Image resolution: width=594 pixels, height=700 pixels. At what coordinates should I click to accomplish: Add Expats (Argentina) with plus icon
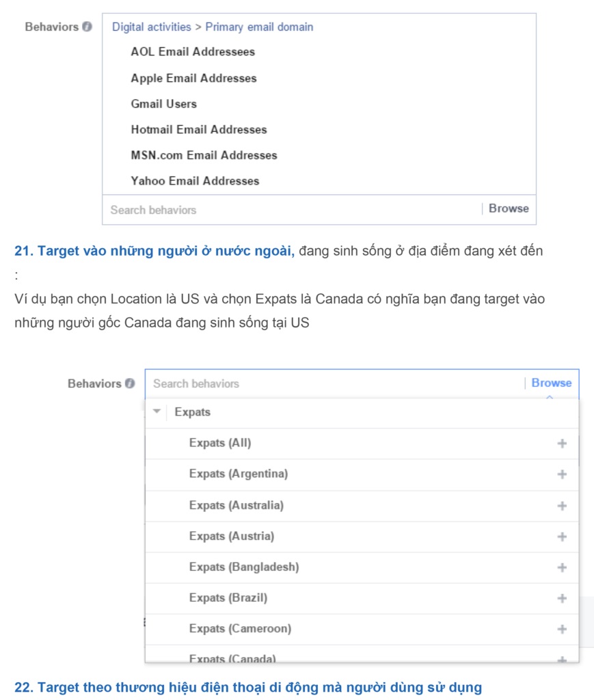[x=562, y=474]
